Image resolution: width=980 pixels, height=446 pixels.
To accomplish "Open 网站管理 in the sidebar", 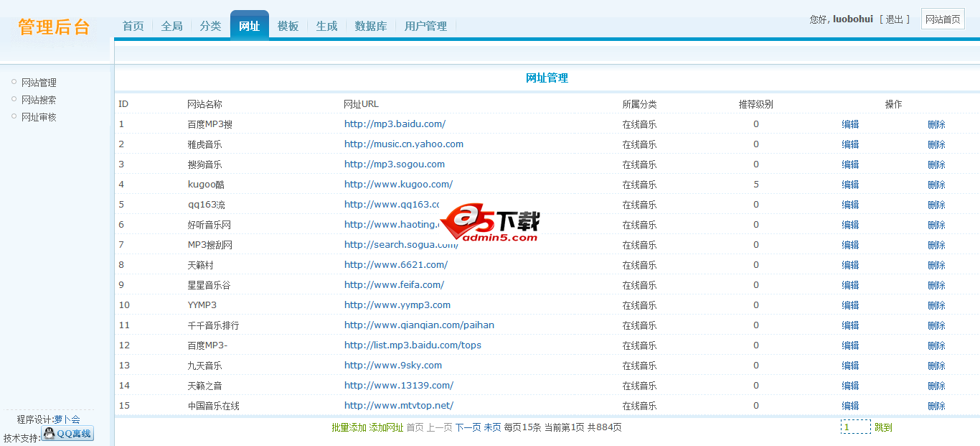I will tap(39, 83).
